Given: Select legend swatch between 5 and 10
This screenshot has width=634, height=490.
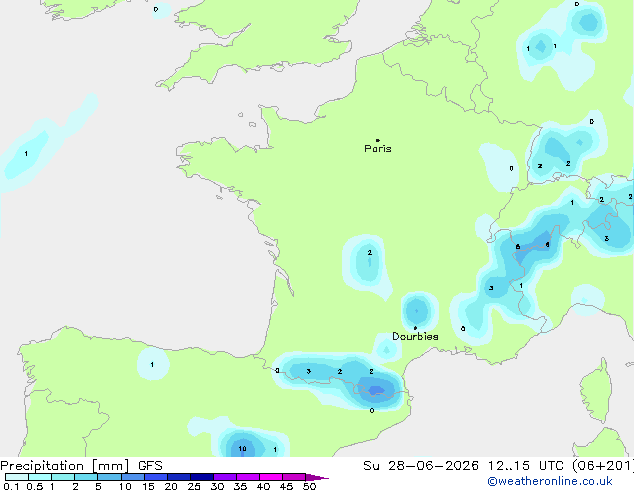Looking at the screenshot, I should pos(109,477).
